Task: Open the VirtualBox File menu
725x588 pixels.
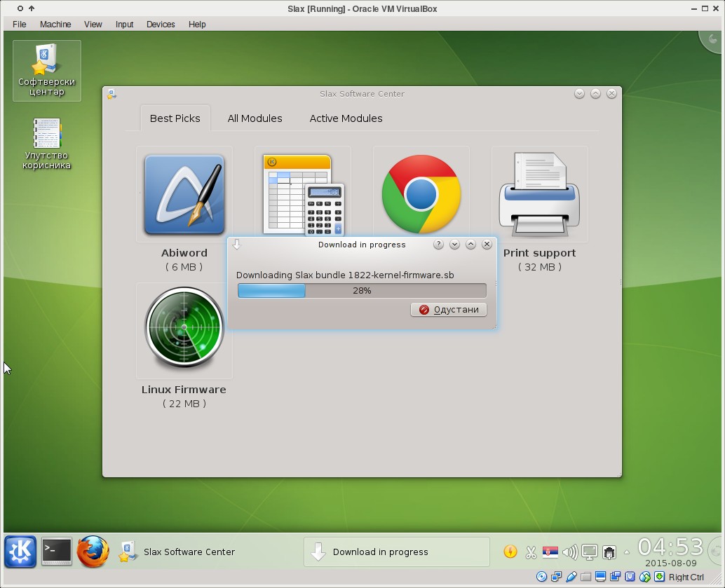Action: 20,24
